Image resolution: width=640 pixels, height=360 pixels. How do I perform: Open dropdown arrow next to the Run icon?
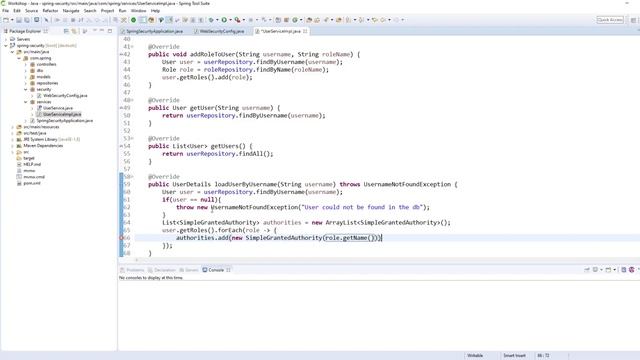pos(230,20)
